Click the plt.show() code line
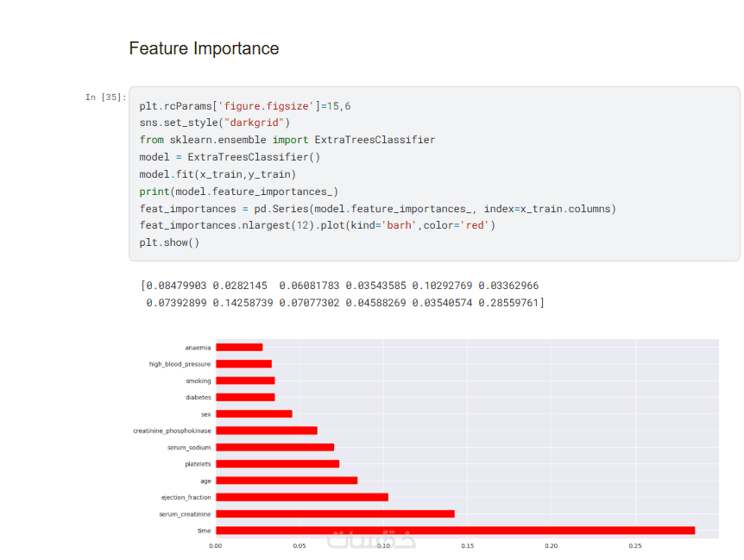This screenshot has height=560, width=744. point(169,242)
